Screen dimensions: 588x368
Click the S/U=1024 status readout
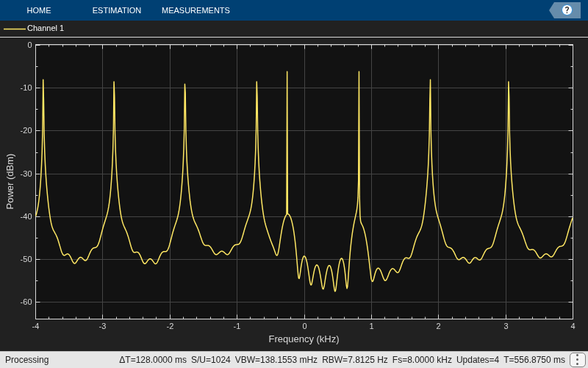211,360
